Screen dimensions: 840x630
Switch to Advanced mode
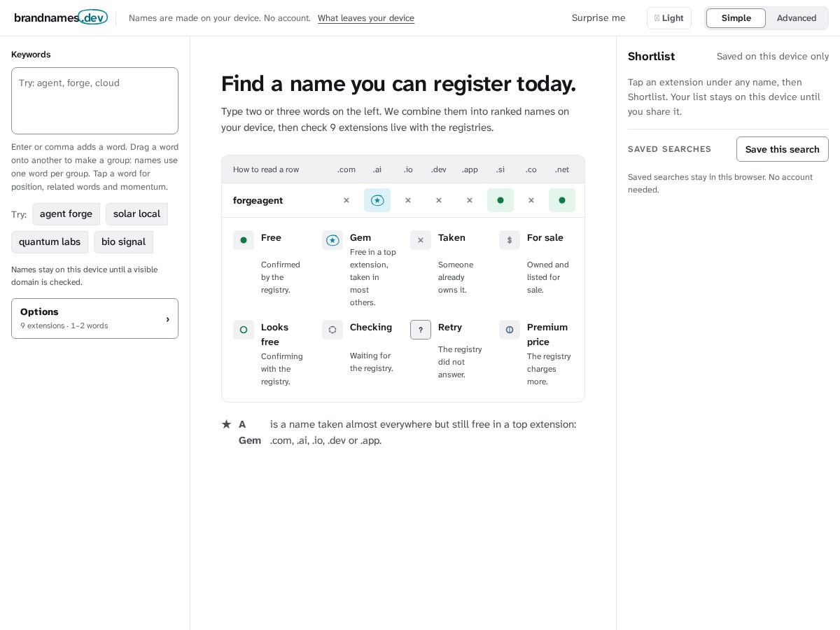797,18
